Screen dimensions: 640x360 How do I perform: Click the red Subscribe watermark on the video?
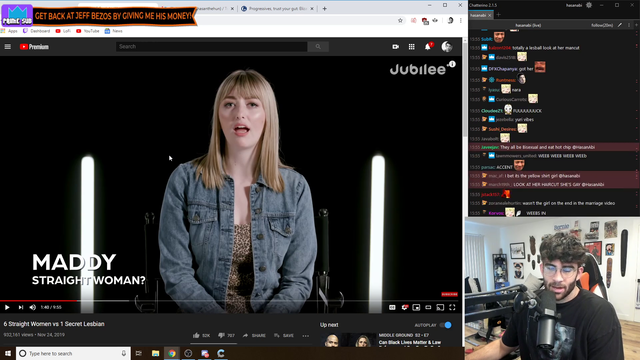(449, 294)
